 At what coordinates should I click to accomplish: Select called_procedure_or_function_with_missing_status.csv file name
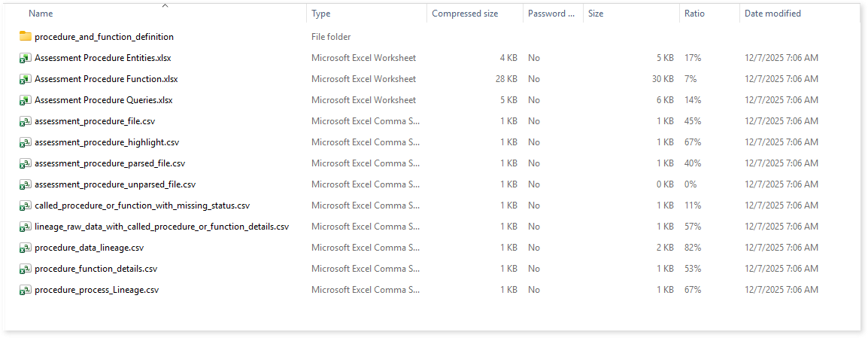coord(142,205)
